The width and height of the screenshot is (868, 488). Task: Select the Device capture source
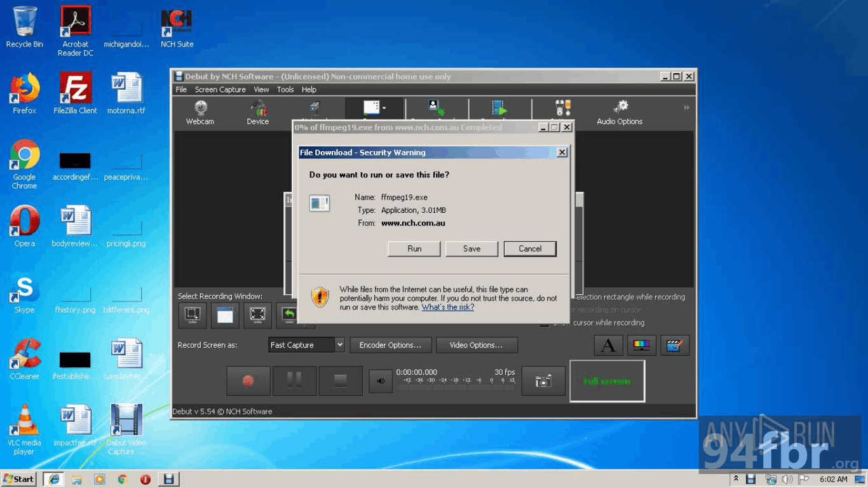click(x=258, y=112)
